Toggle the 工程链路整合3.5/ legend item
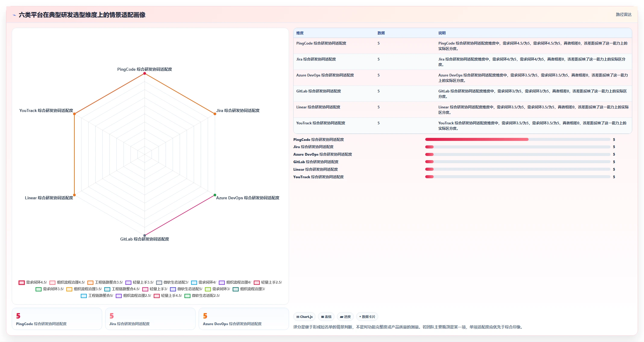 pos(105,282)
